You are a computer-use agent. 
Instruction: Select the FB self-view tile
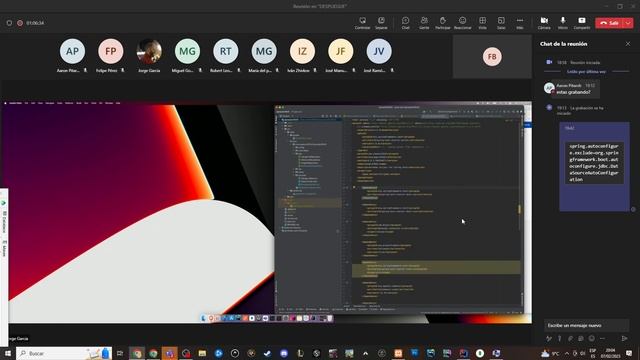point(492,56)
